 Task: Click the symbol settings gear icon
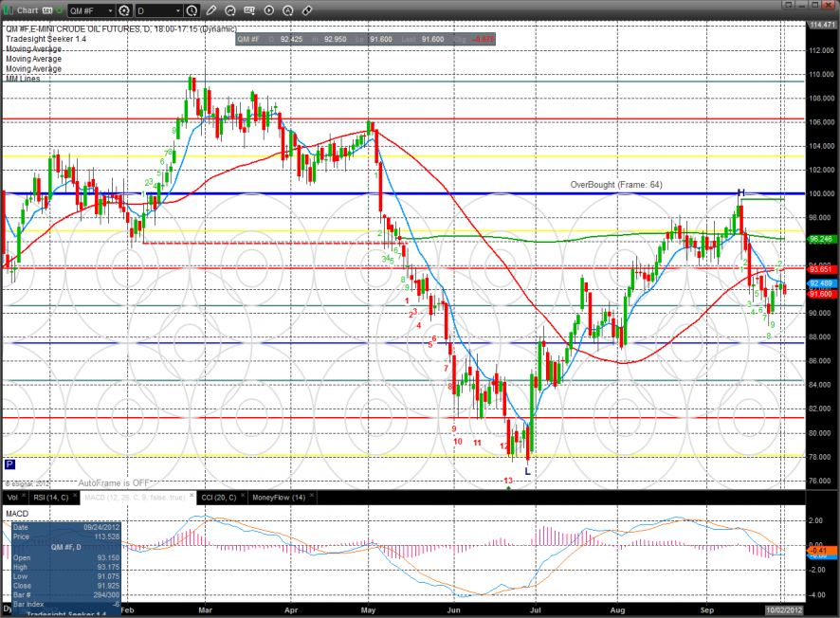pos(125,10)
